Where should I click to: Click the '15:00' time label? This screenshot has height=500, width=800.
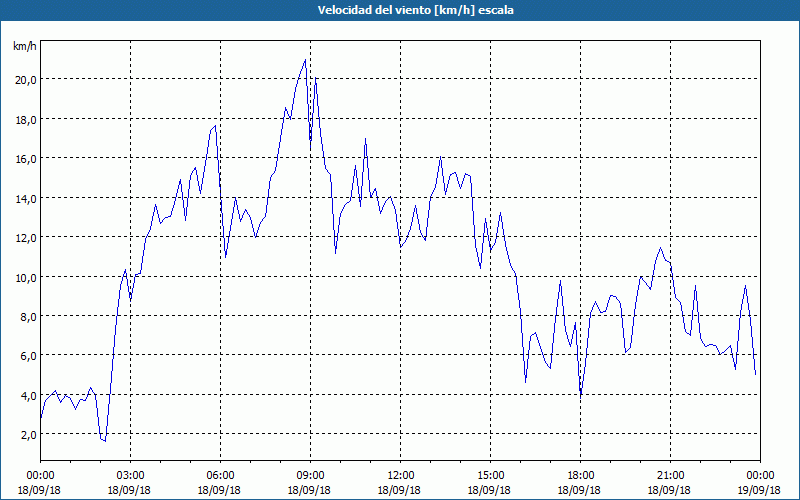pyautogui.click(x=490, y=476)
